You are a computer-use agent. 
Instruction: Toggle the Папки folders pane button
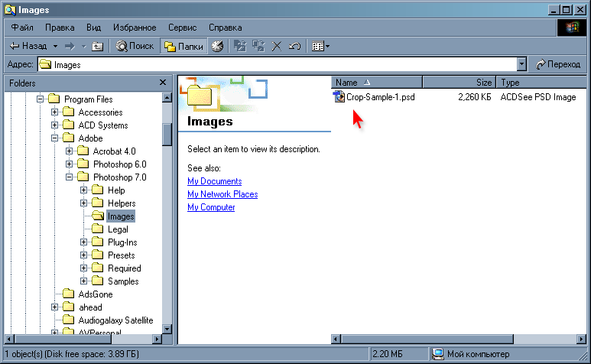[184, 47]
